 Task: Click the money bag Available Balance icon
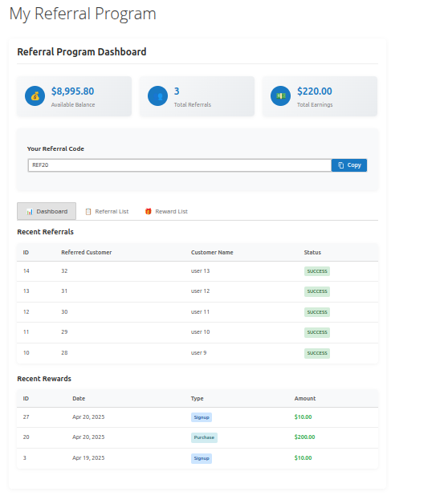click(35, 96)
